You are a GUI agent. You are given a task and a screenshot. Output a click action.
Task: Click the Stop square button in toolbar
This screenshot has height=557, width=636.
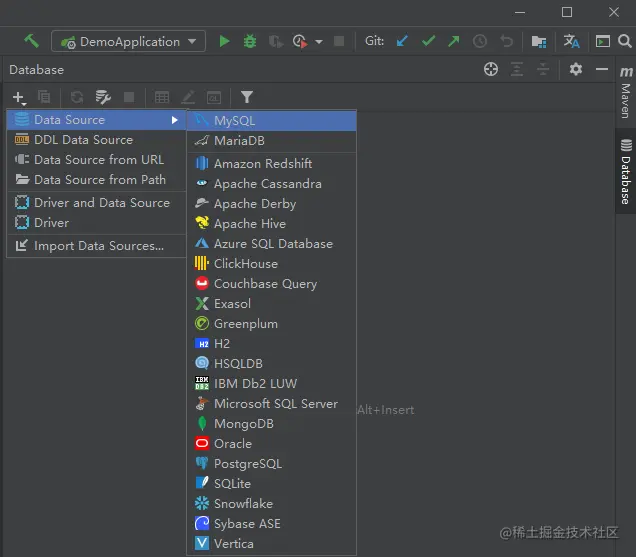pos(339,41)
